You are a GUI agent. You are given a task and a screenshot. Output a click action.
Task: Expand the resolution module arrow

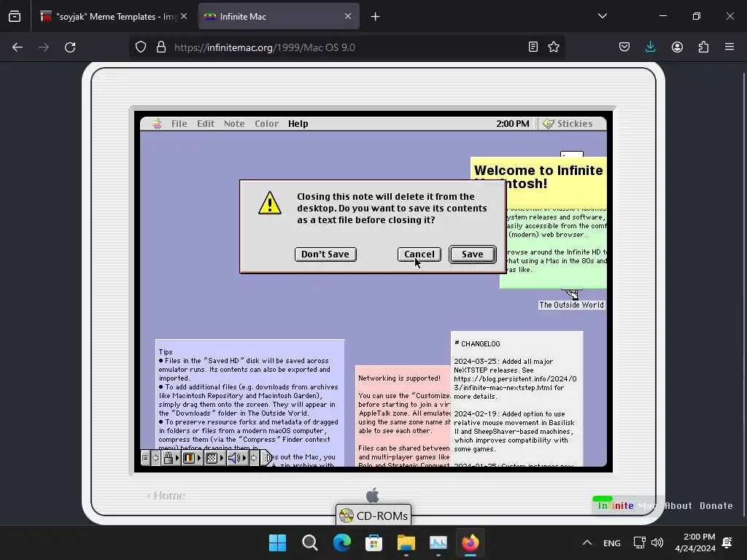click(x=222, y=458)
